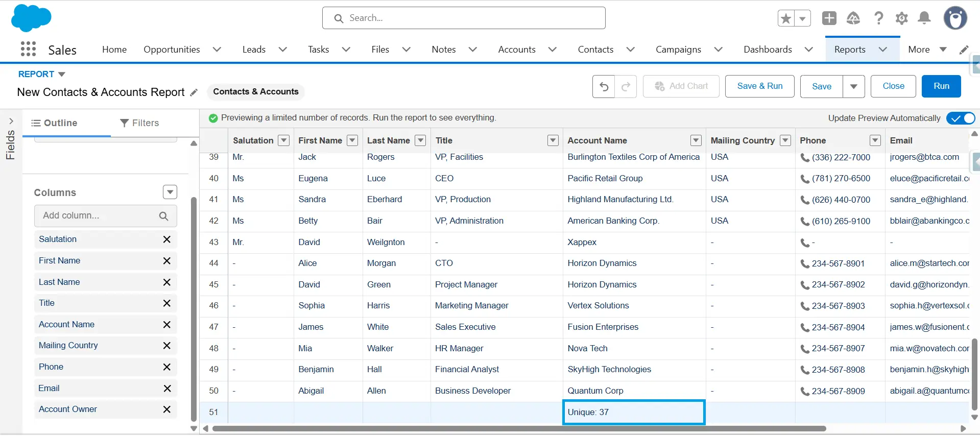Click the Salesforce cloud logo
The height and width of the screenshot is (436, 980).
31,18
